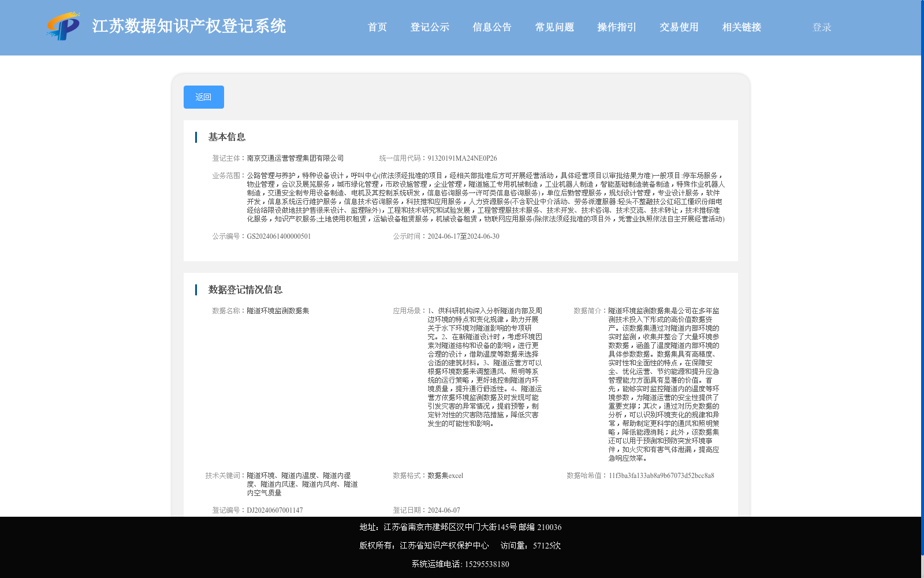Image resolution: width=924 pixels, height=578 pixels.
Task: Open the 操作指引 navigation item
Action: coord(617,27)
